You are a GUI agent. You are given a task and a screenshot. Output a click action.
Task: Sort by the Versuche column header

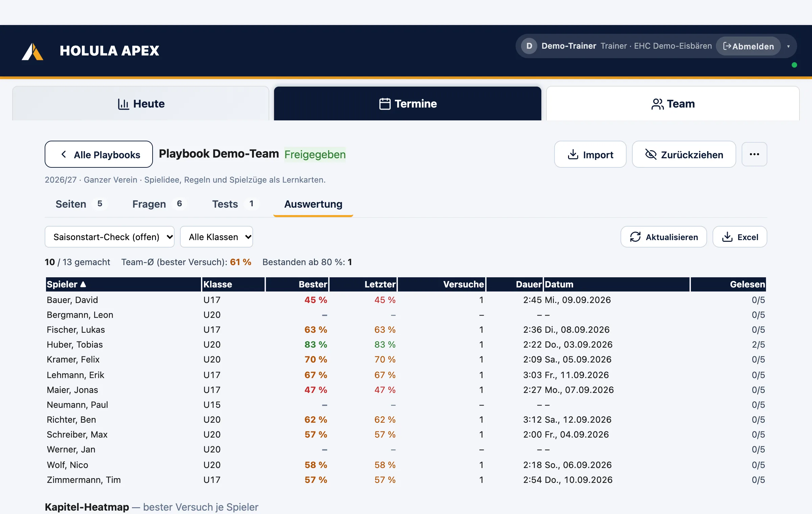(x=442, y=284)
